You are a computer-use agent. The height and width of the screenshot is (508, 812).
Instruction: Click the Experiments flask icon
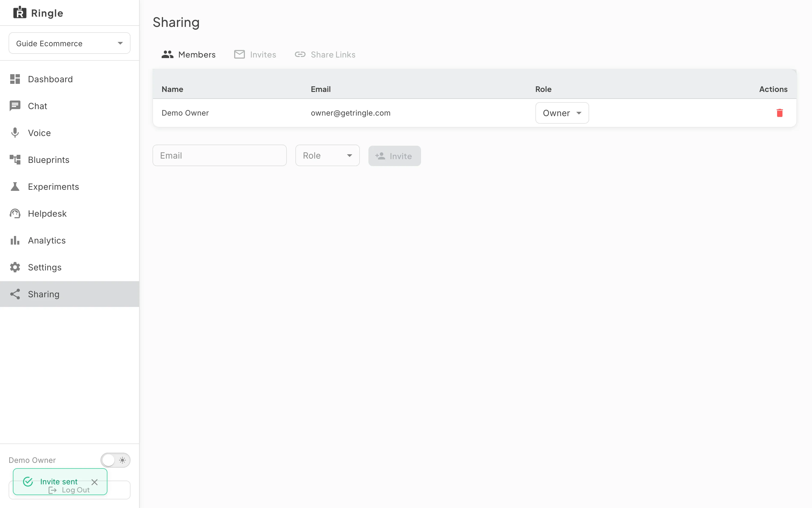15,187
